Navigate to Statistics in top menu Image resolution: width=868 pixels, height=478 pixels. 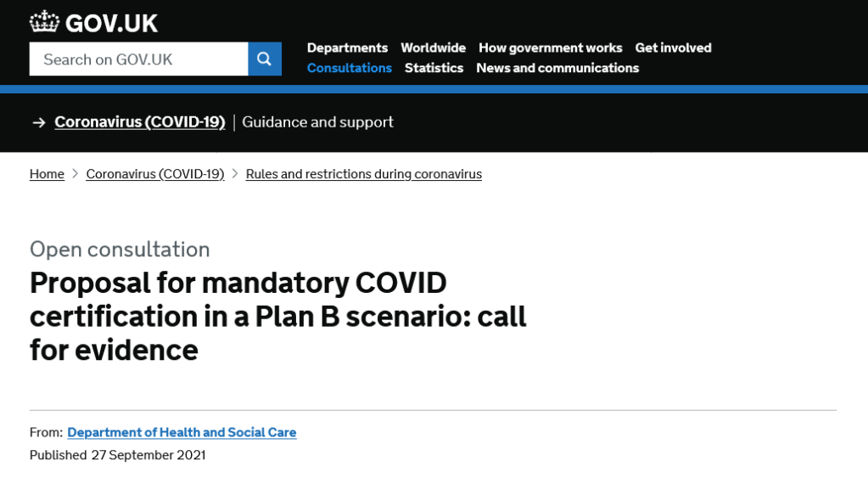click(434, 68)
